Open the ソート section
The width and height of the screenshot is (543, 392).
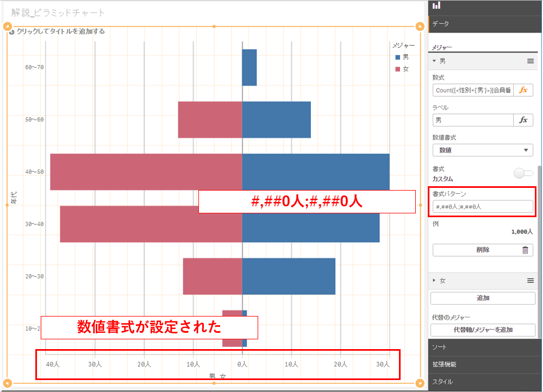click(x=485, y=346)
